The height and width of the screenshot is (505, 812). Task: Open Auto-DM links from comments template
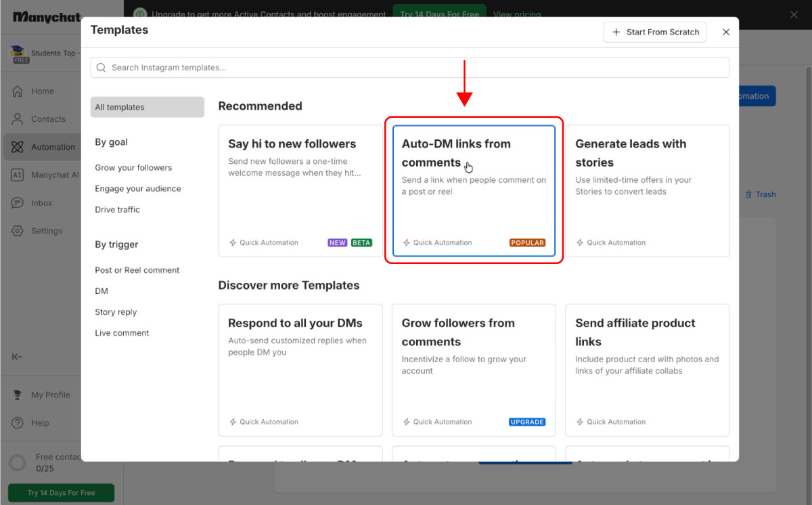474,191
